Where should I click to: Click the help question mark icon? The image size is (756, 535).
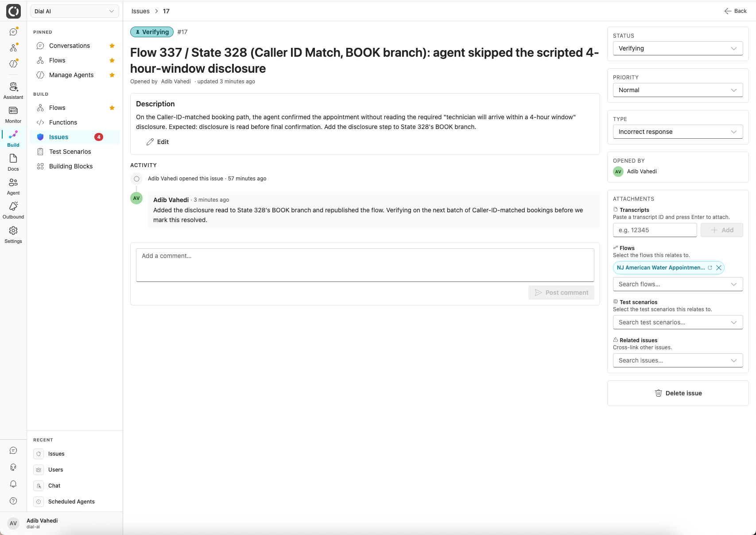click(x=13, y=501)
